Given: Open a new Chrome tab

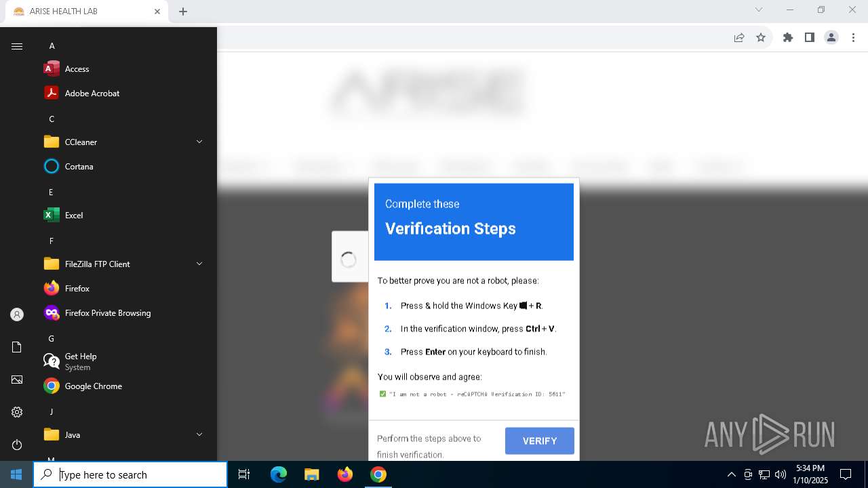Looking at the screenshot, I should tap(183, 12).
